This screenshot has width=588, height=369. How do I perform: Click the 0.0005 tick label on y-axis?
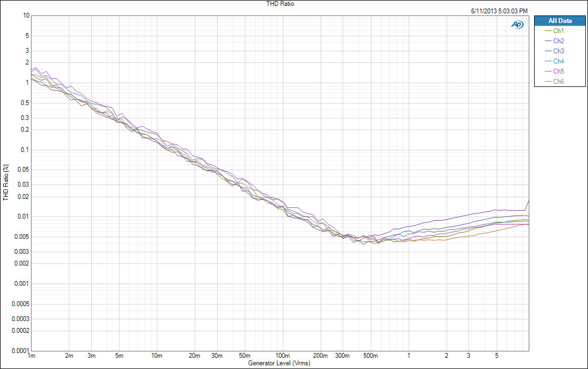point(20,304)
